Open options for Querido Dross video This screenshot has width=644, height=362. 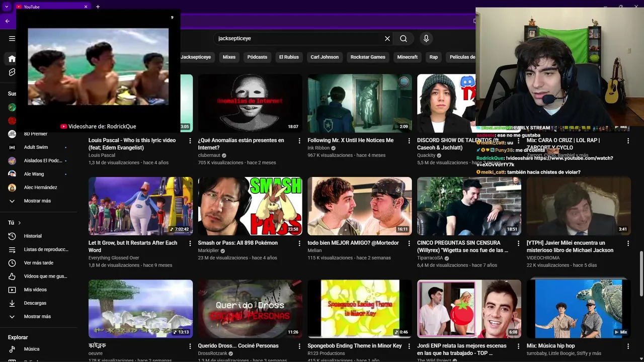[300, 346]
